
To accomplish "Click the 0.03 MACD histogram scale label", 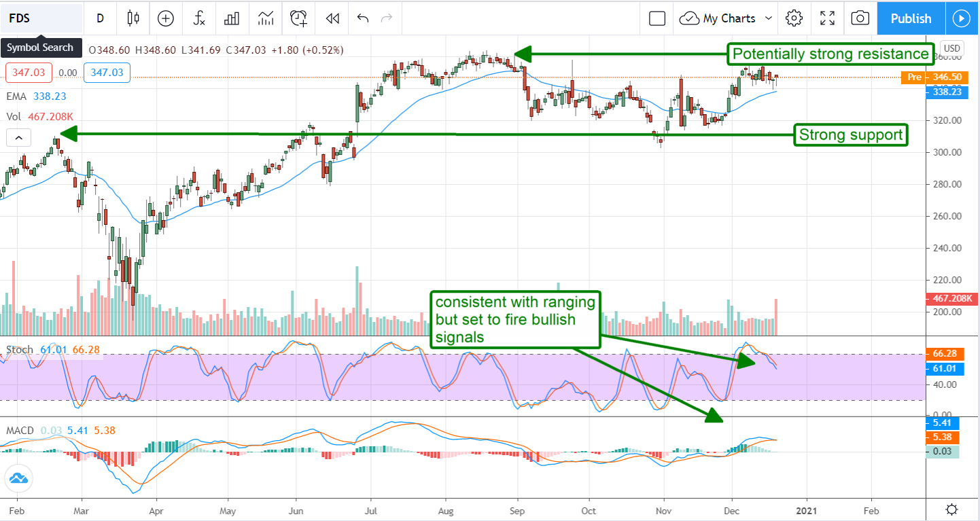I will [943, 451].
